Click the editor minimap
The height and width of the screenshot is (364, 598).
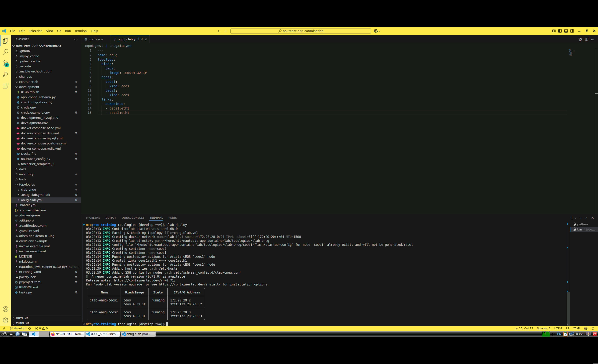pos(571,52)
